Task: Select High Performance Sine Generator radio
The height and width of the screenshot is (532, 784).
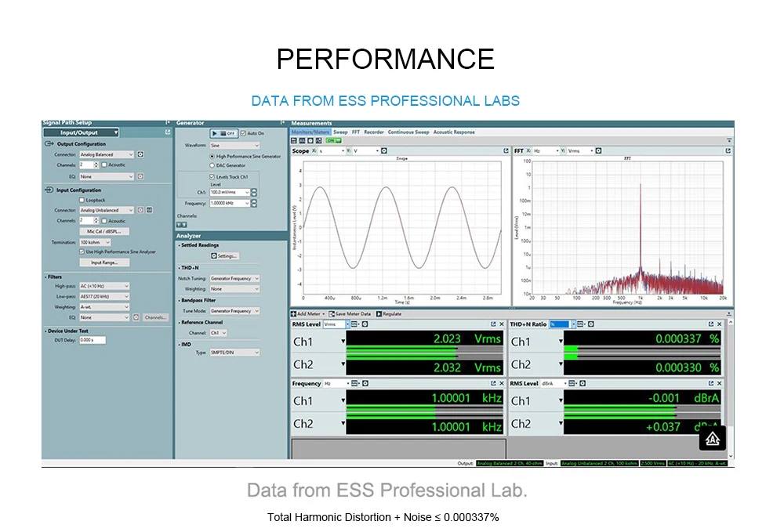Action: pos(212,157)
